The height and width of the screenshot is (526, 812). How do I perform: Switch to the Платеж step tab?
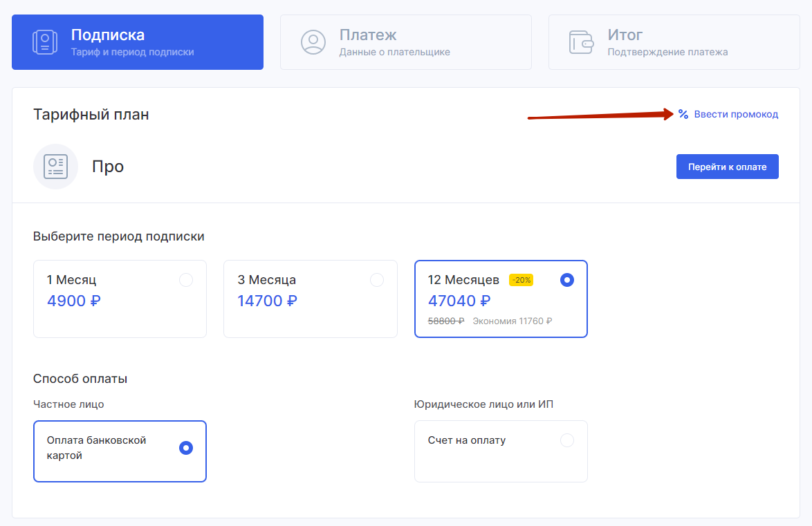[x=406, y=42]
